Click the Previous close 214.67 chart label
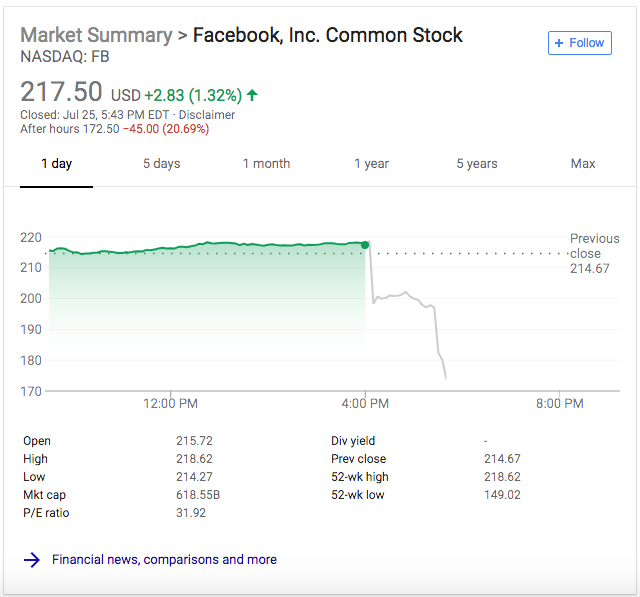The width and height of the screenshot is (640, 597). point(594,254)
